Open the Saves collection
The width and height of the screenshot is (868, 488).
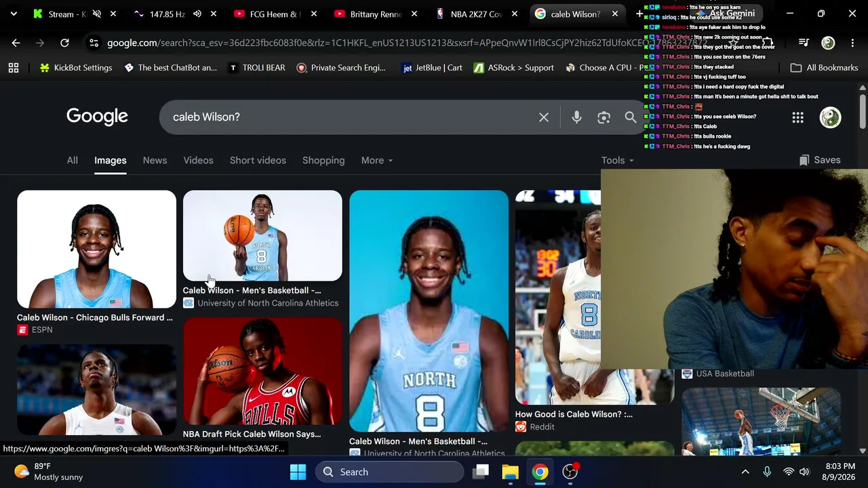[820, 160]
